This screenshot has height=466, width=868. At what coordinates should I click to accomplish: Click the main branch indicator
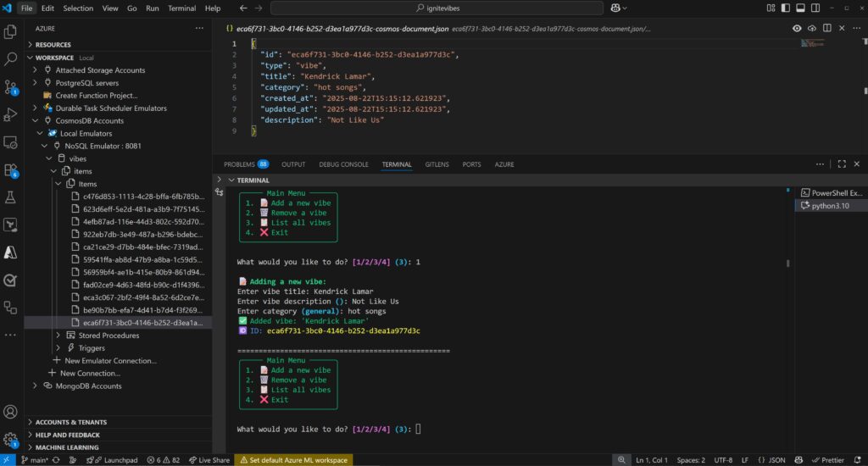(34, 460)
